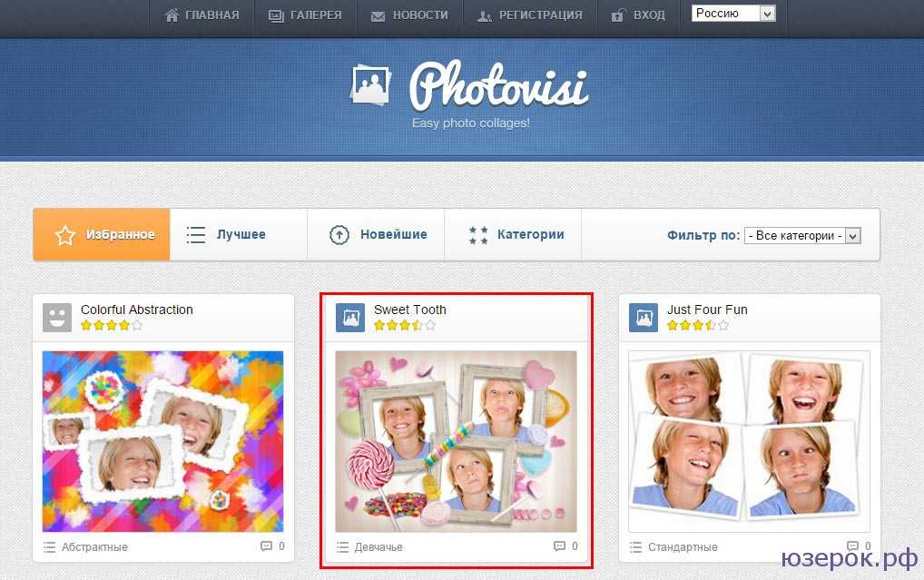Switch to the Лучшее tab
924x580 pixels.
(238, 234)
